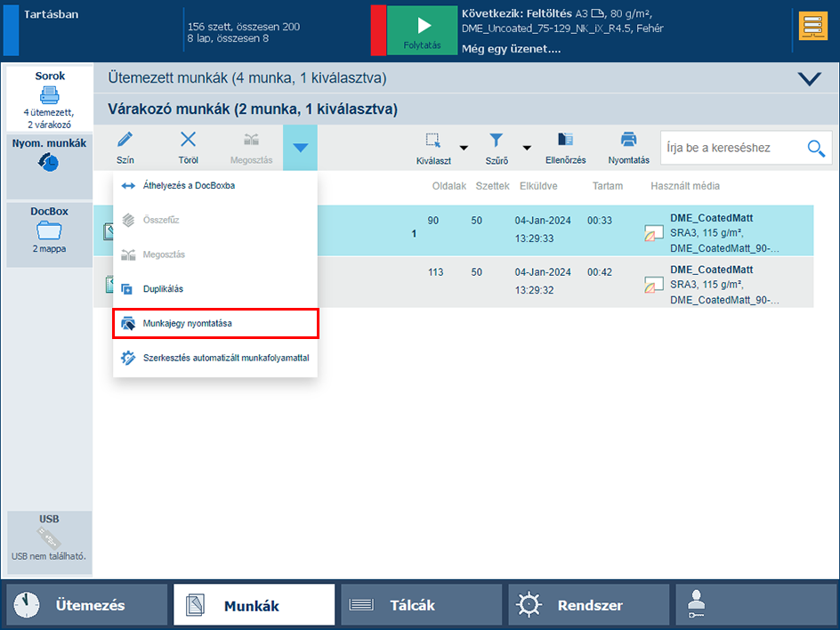Image resolution: width=840 pixels, height=630 pixels.
Task: Click the Töröl delete icon
Action: coord(188,140)
